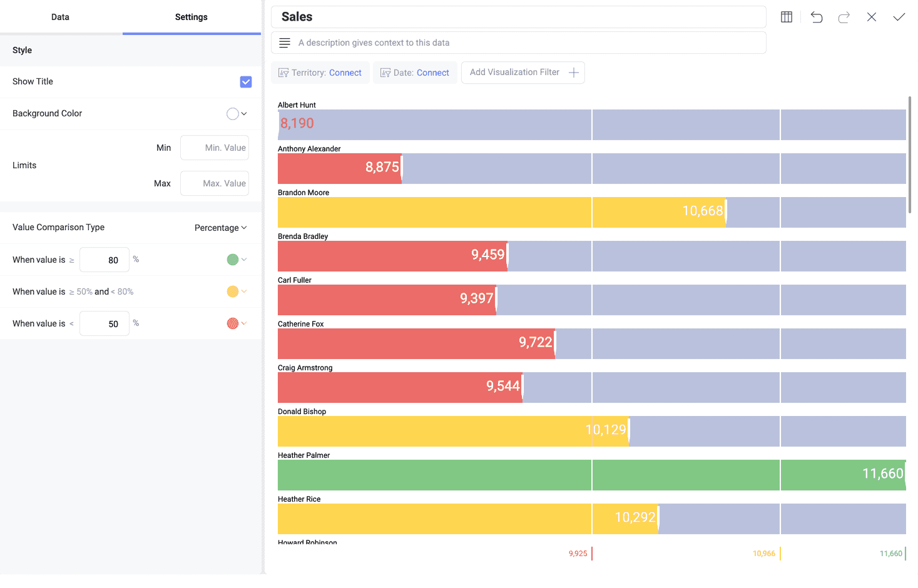
Task: Click the red color swatch
Action: pyautogui.click(x=233, y=323)
